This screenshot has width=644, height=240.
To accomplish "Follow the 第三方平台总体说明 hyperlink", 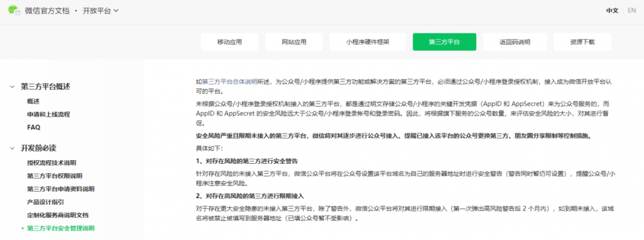I will (x=229, y=82).
